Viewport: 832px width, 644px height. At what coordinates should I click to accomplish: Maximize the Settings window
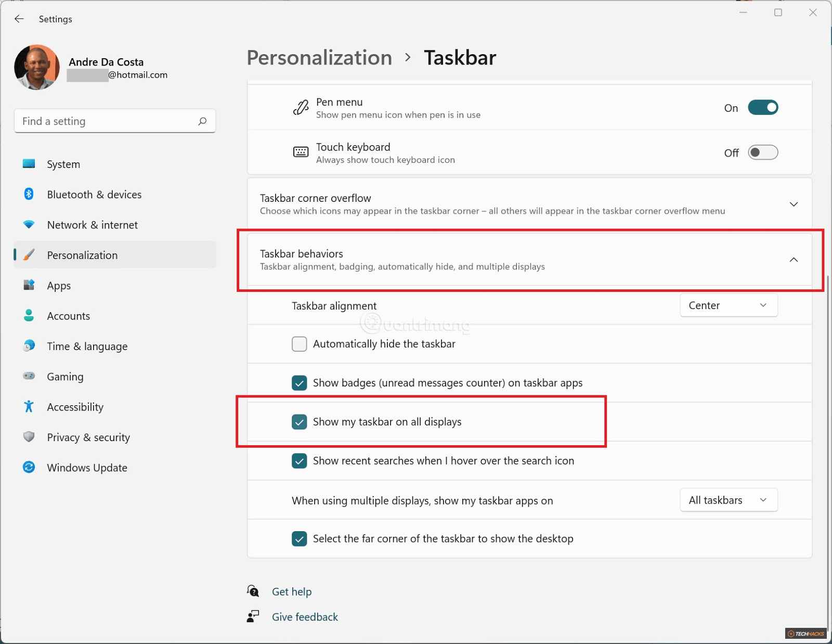click(778, 12)
